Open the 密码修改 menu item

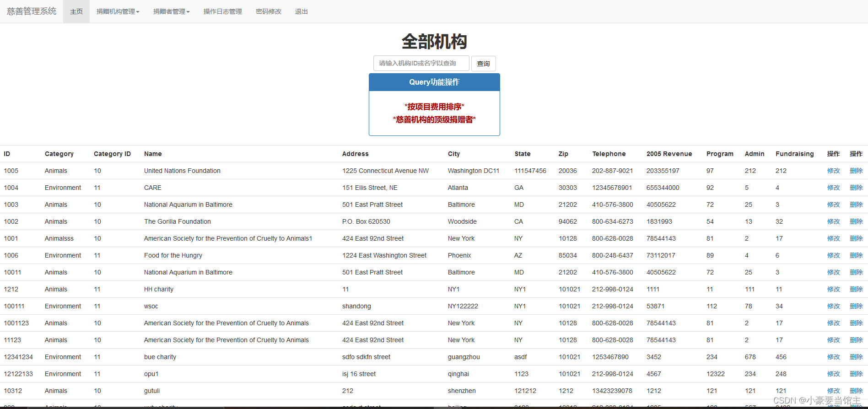click(x=269, y=11)
